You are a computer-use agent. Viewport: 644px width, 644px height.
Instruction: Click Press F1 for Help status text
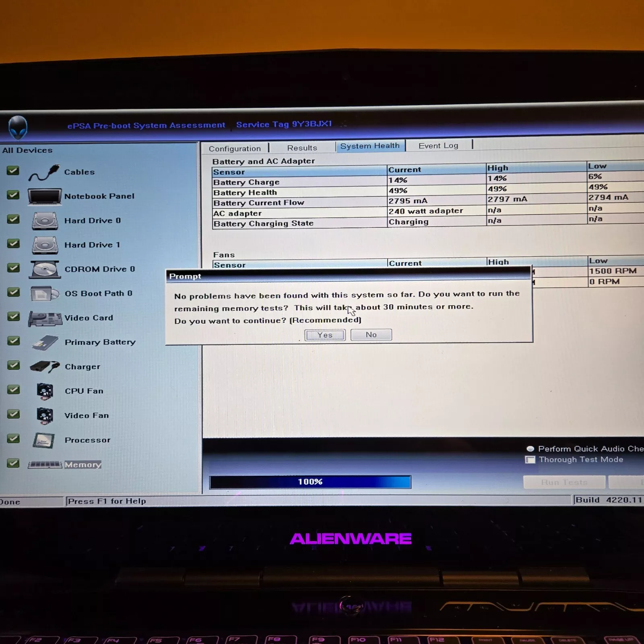107,501
